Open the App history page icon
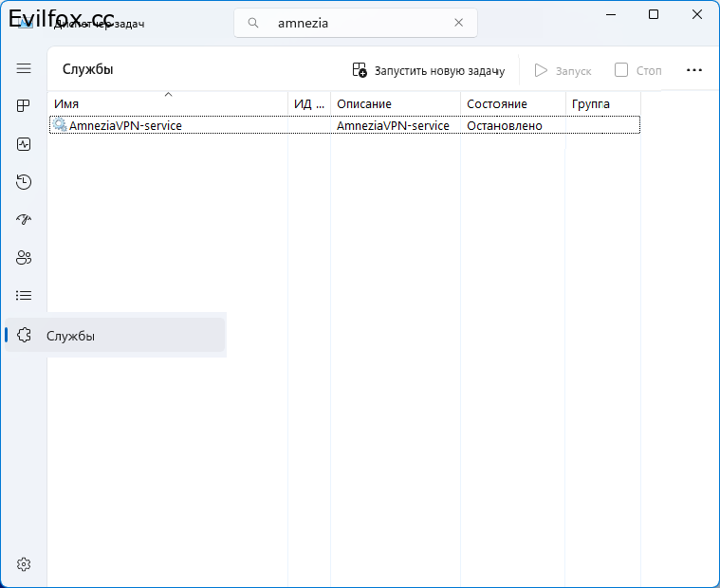Viewport: 720px width, 588px height. tap(24, 182)
